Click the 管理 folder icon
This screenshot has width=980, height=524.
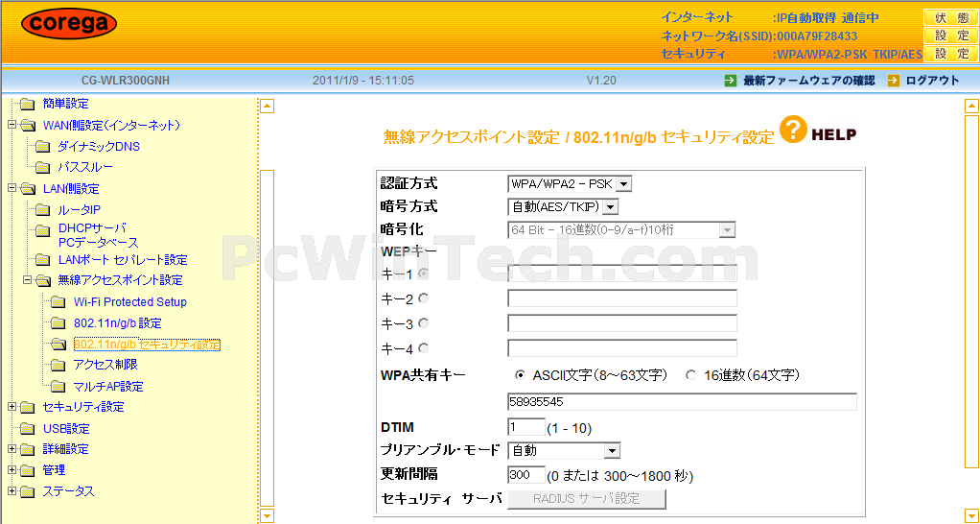point(27,470)
